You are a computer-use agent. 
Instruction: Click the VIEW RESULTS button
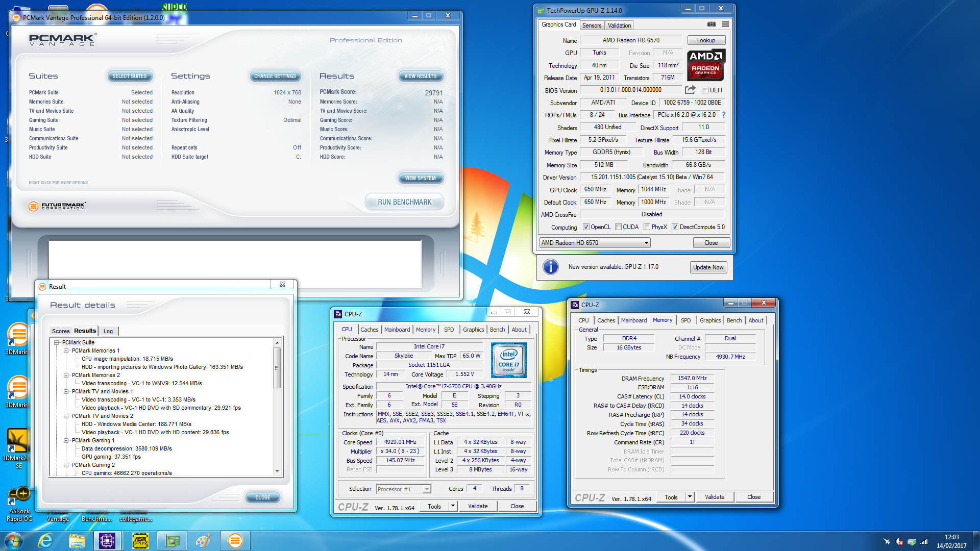click(421, 76)
